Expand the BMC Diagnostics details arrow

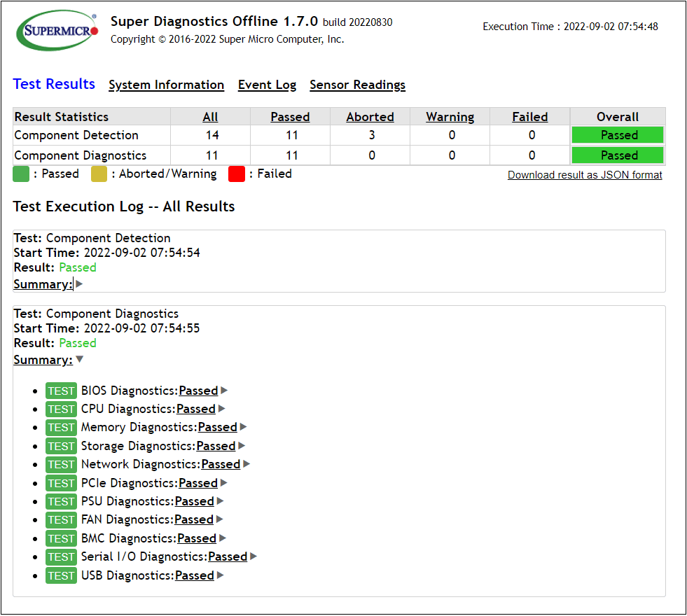click(223, 538)
